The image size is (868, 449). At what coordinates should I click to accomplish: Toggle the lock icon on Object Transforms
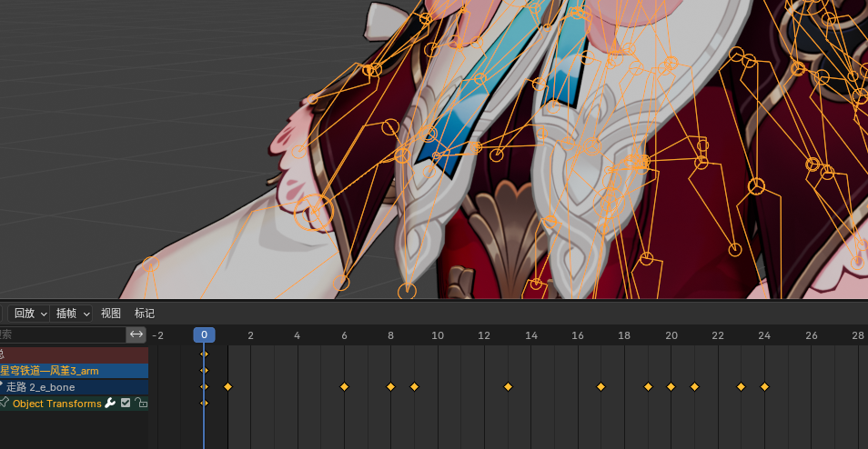tap(141, 404)
